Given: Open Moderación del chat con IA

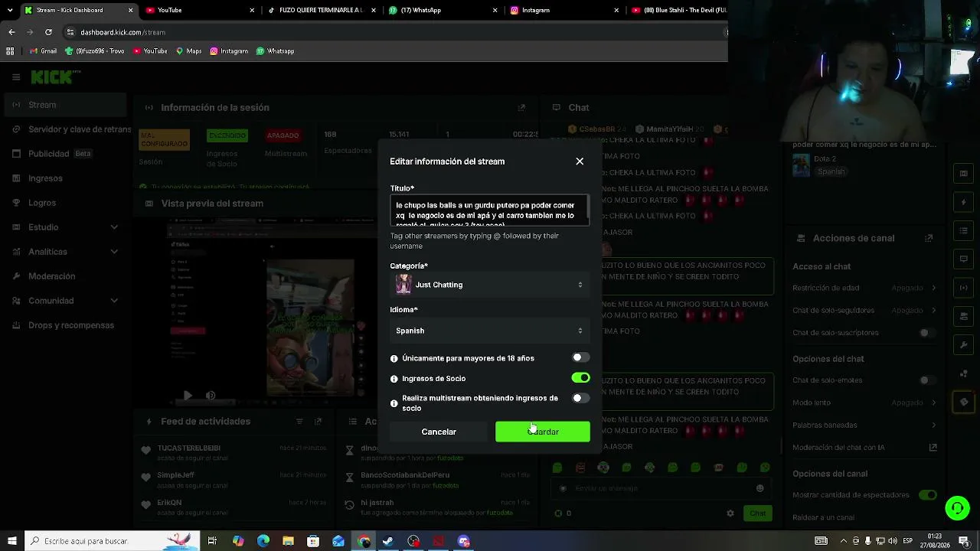Looking at the screenshot, I should click(864, 448).
